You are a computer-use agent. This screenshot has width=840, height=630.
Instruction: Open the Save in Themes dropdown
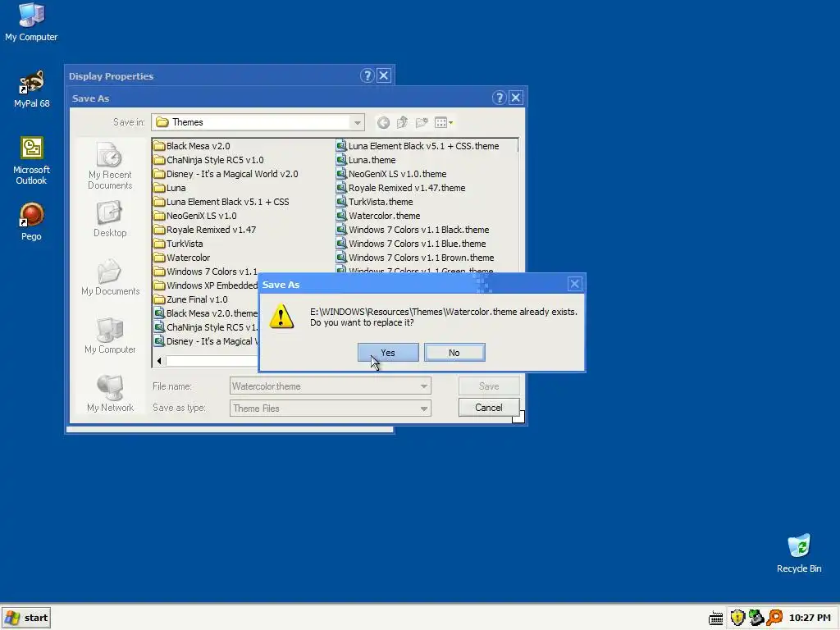click(x=357, y=123)
